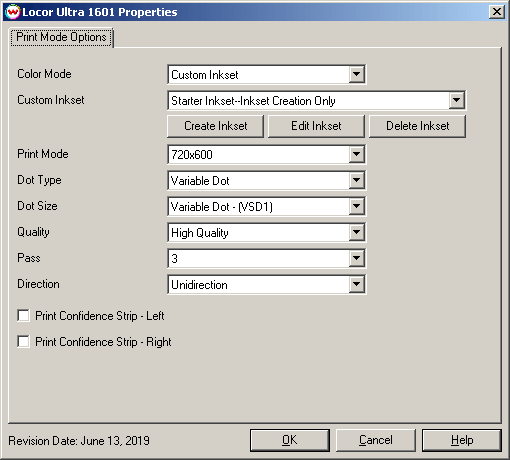Expand the Custom Inkset dropdown arrow
Image resolution: width=510 pixels, height=460 pixels.
coord(456,100)
